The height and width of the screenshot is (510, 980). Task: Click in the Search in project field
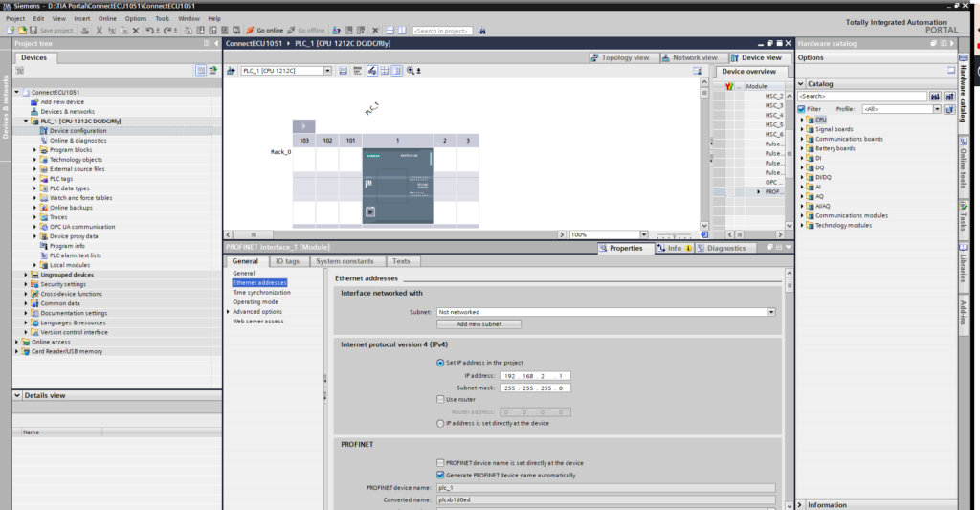coord(442,30)
